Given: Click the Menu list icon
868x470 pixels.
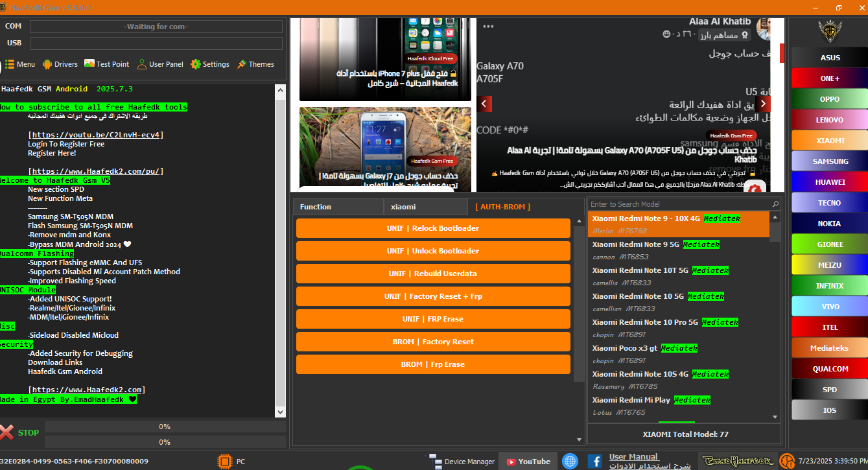Looking at the screenshot, I should (10, 64).
